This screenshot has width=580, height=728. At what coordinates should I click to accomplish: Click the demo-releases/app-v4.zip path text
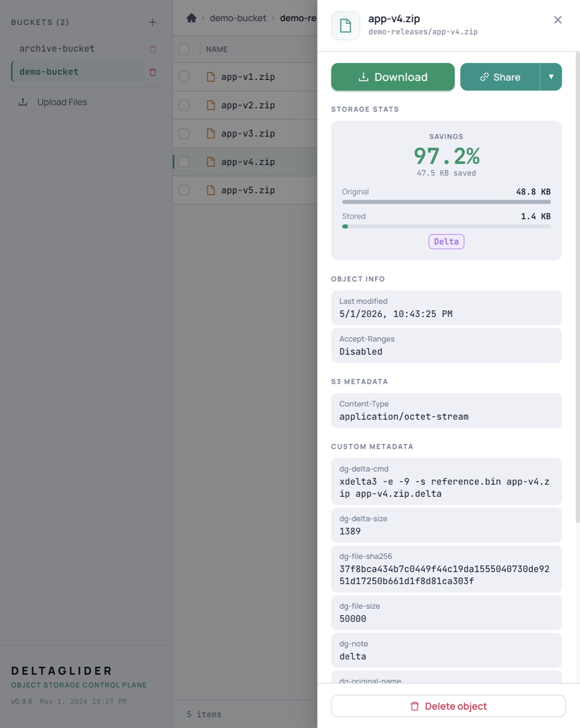423,32
